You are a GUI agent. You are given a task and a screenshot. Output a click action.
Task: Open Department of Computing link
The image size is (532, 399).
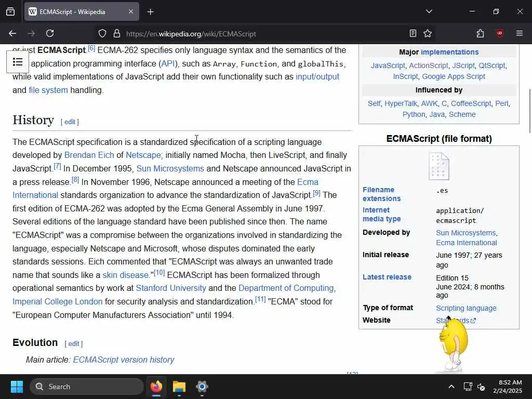[x=287, y=288]
